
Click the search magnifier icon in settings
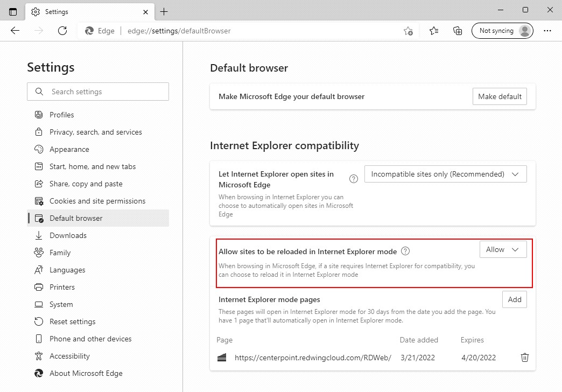[x=39, y=92]
